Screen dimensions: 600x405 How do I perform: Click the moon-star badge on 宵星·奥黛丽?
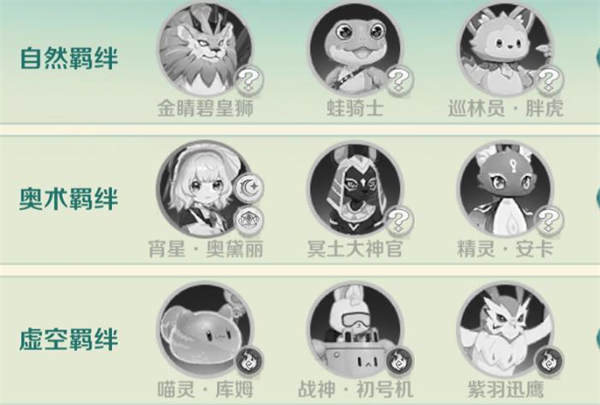click(249, 187)
